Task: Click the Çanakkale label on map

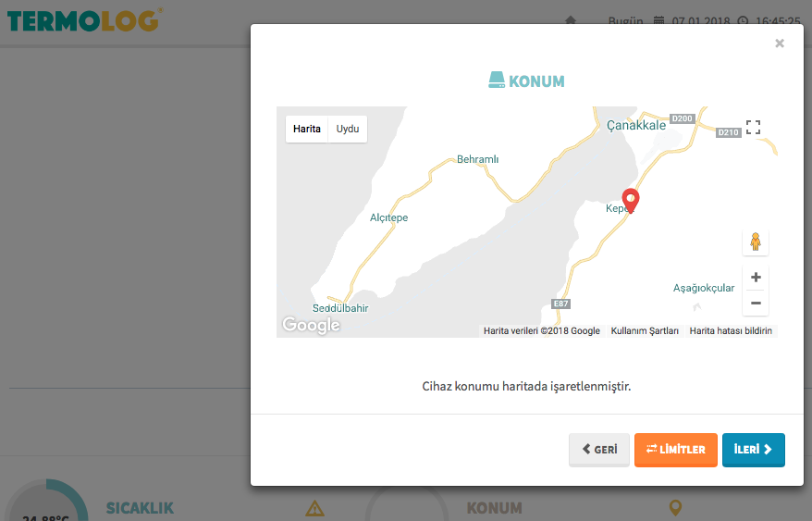Action: (636, 125)
